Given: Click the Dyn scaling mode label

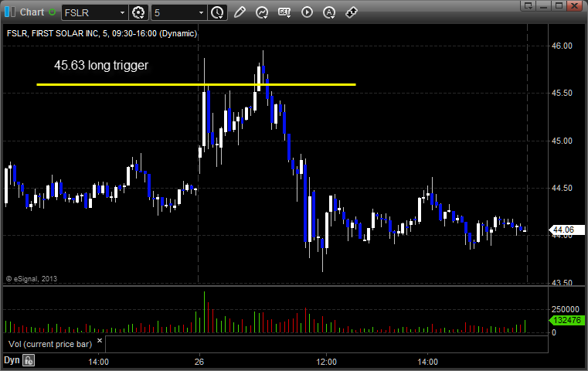Looking at the screenshot, I should tap(12, 360).
